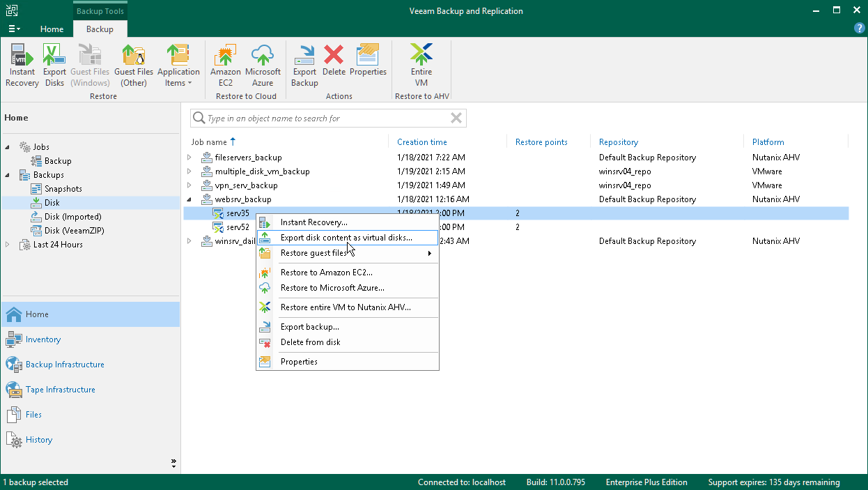The height and width of the screenshot is (490, 868).
Task: Click the object name search field
Action: click(x=327, y=118)
